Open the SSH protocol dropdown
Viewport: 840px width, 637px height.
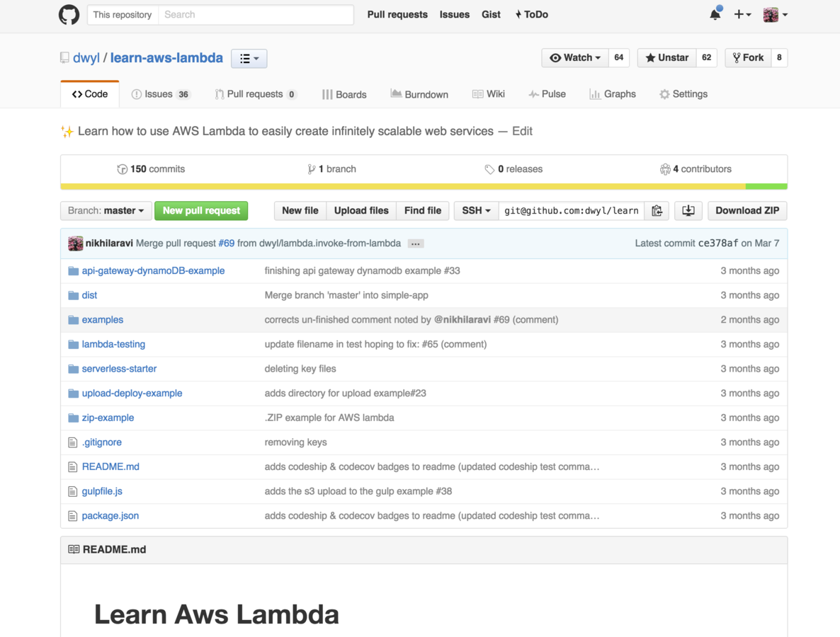point(476,211)
